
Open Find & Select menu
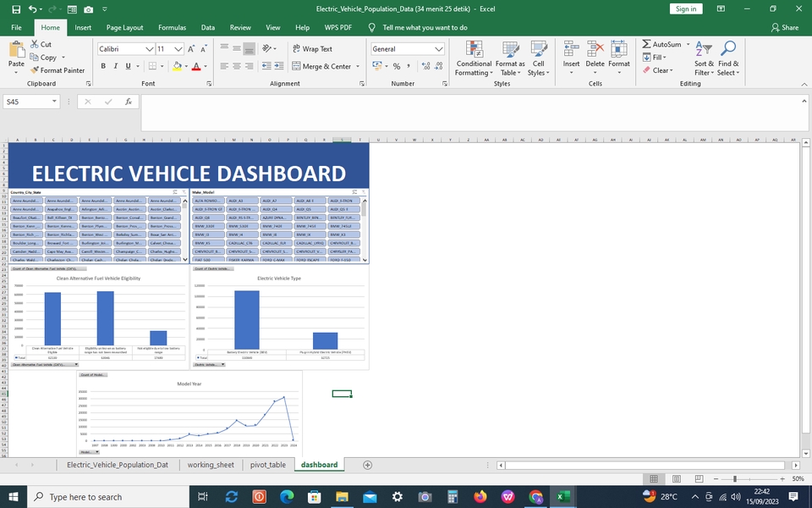coord(728,58)
